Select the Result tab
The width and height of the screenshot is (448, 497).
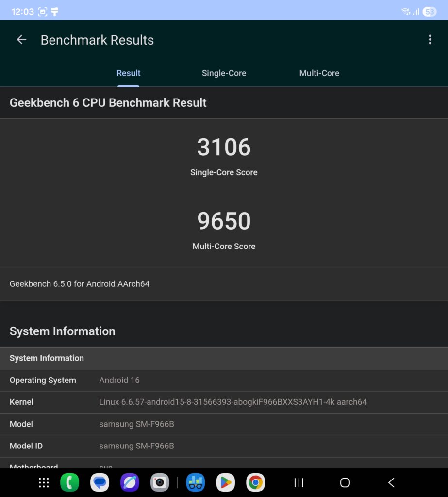[128, 73]
